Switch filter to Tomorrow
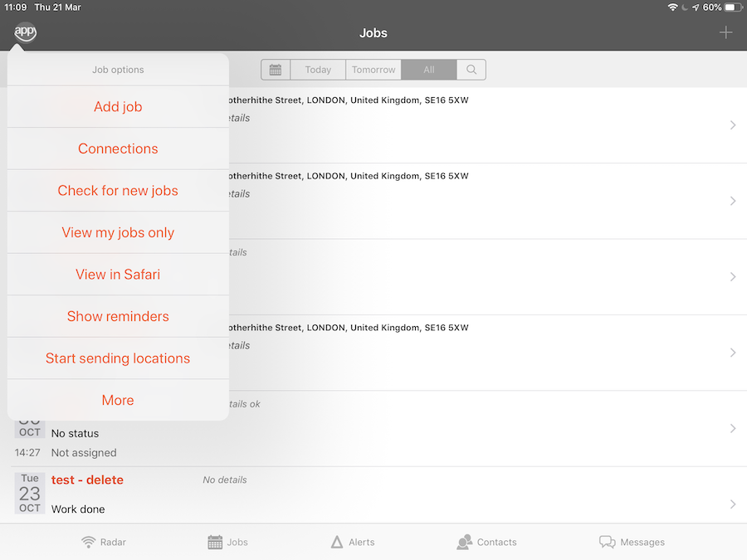 tap(373, 70)
